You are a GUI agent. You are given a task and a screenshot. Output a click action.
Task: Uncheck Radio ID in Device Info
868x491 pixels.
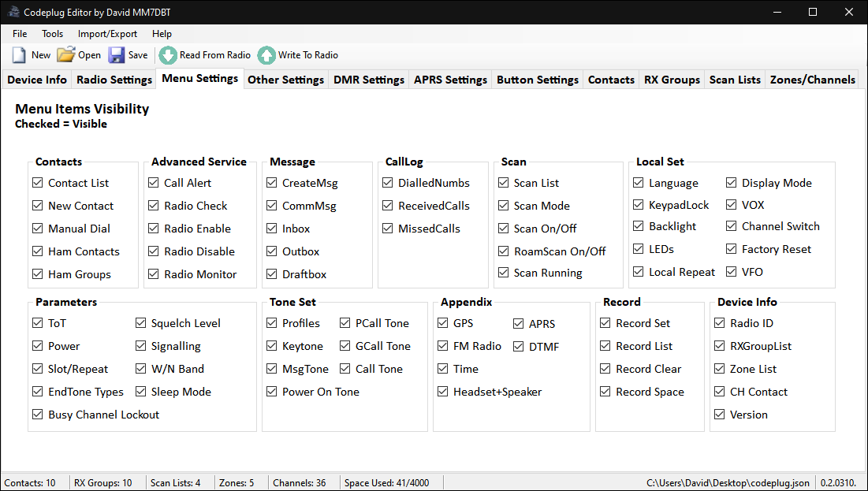click(719, 322)
